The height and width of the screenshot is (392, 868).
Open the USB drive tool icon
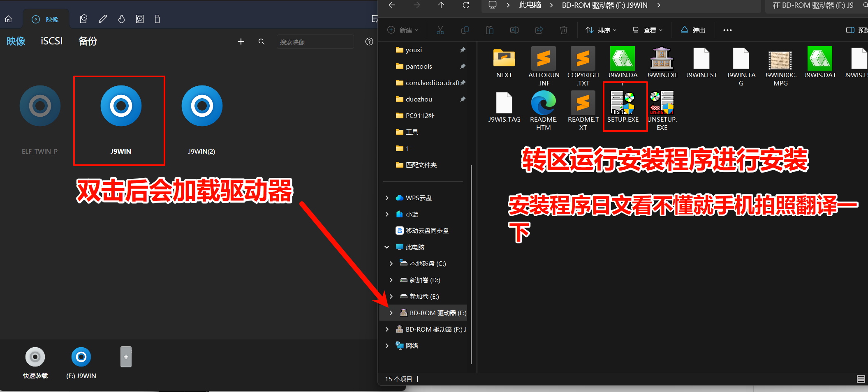coord(157,19)
